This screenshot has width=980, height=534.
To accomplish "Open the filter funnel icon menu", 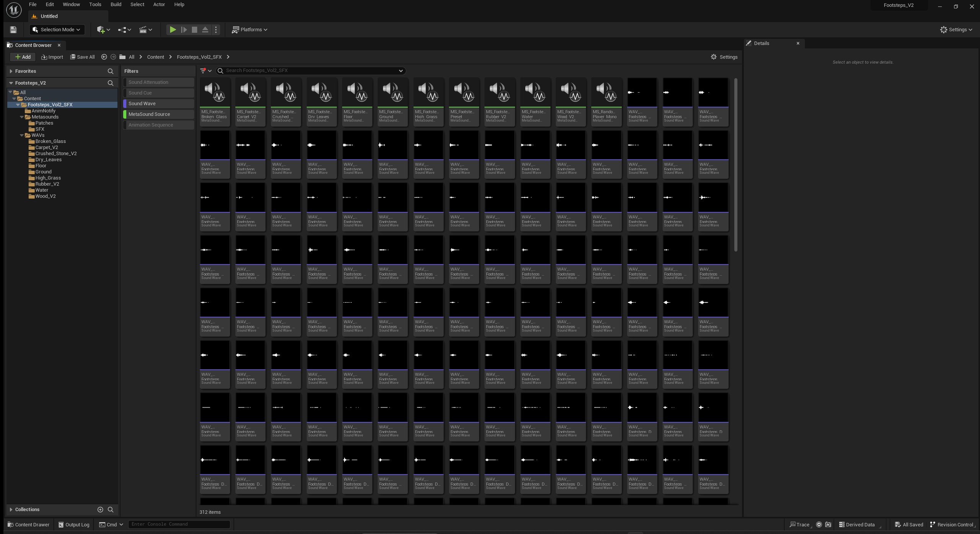I will point(206,70).
